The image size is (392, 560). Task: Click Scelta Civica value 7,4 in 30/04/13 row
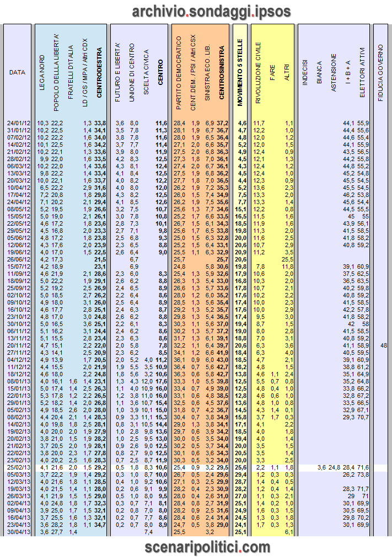tap(148, 532)
